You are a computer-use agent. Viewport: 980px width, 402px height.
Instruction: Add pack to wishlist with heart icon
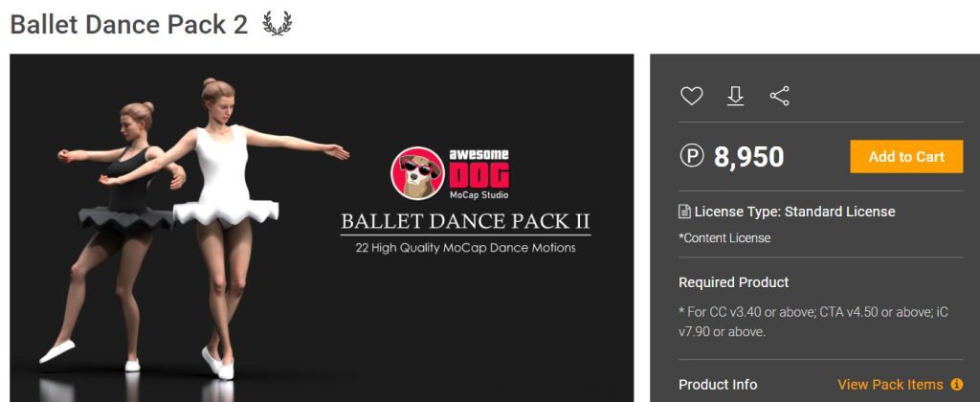coord(691,96)
